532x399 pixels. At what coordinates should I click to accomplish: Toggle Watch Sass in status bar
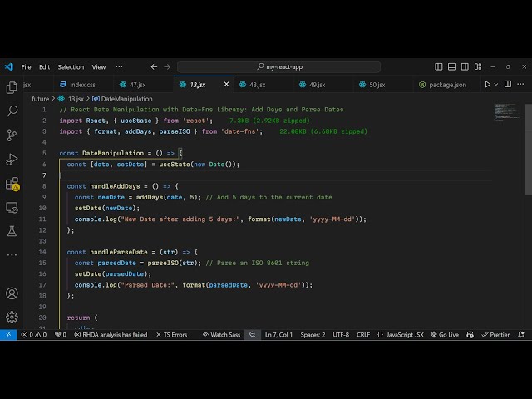(x=223, y=335)
